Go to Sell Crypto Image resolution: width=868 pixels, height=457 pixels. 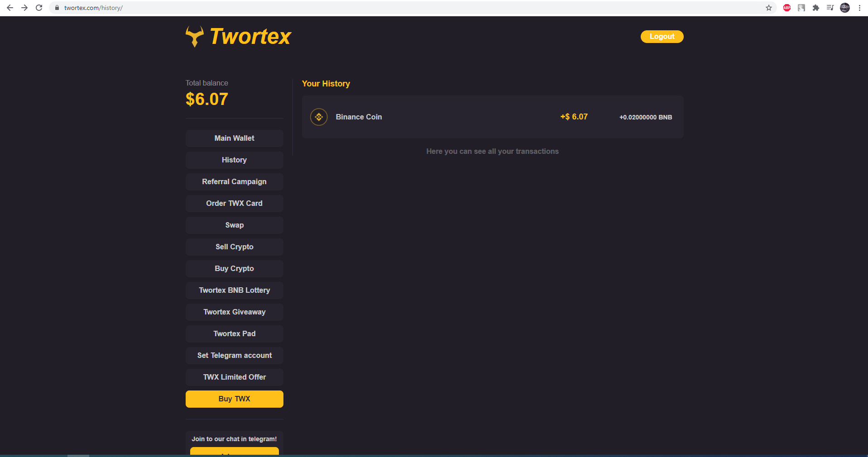235,247
